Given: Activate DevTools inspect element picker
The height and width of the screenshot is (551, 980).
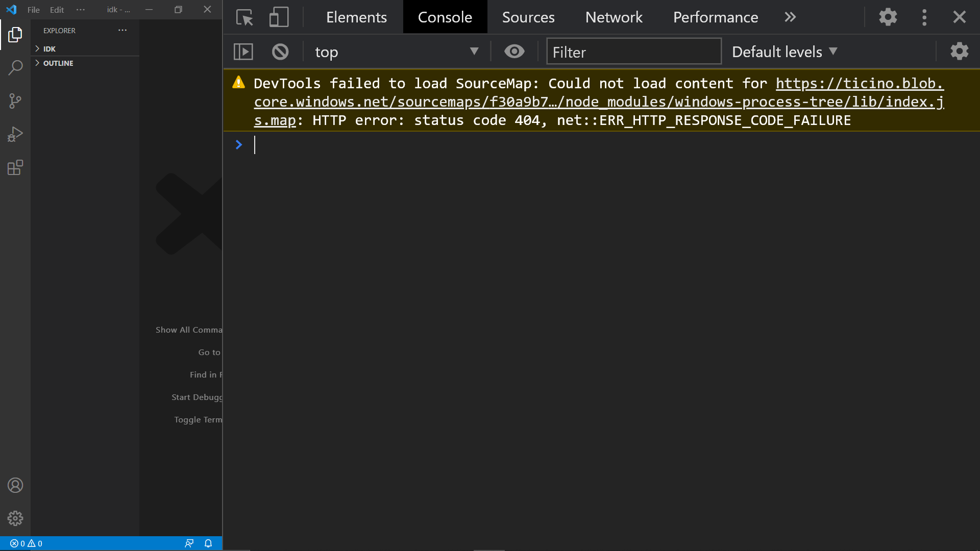Looking at the screenshot, I should [x=244, y=17].
